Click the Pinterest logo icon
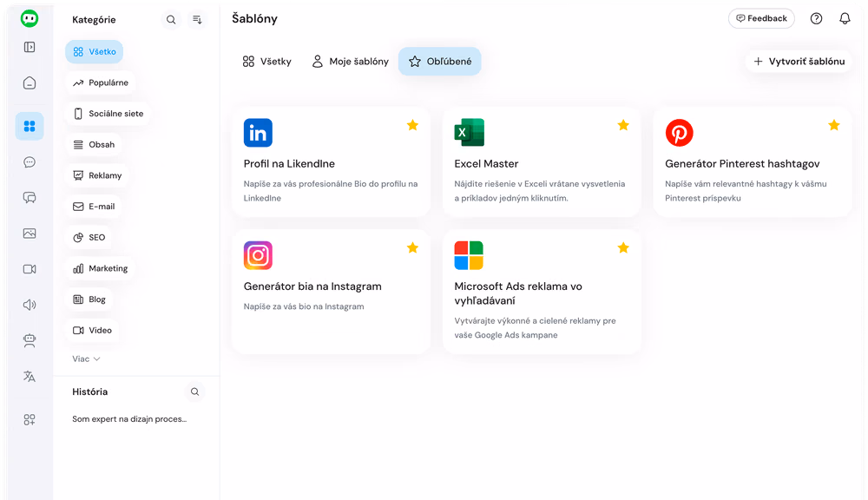The height and width of the screenshot is (500, 868). tap(680, 132)
